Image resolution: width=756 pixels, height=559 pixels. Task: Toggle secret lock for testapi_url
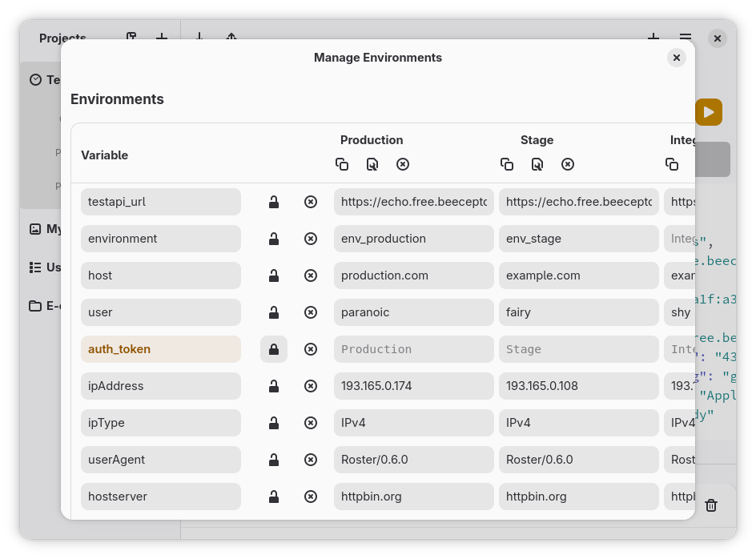tap(274, 202)
